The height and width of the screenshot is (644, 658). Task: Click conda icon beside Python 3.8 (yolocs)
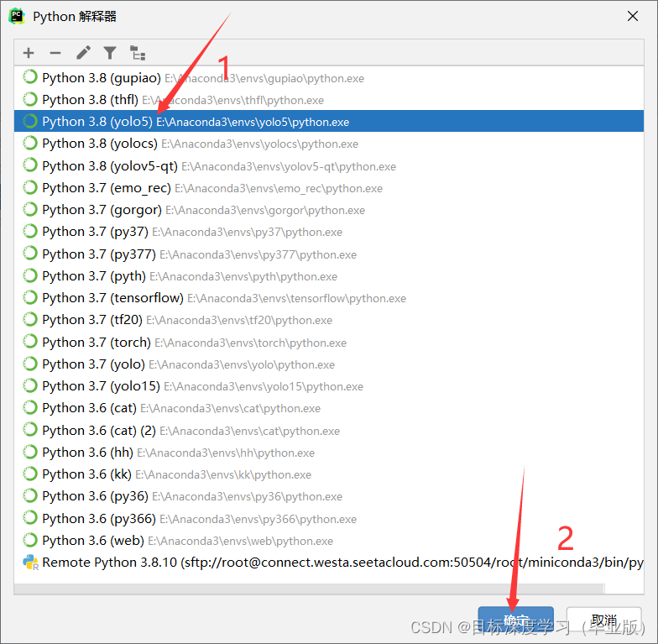click(30, 143)
